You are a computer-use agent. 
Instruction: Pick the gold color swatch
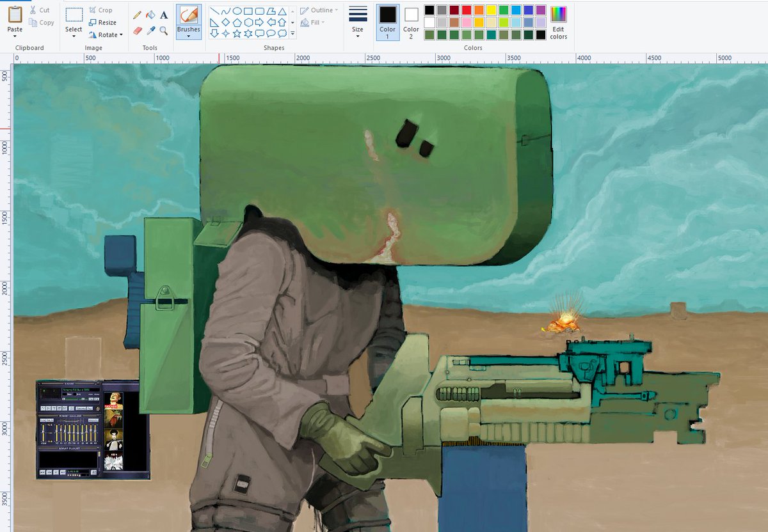tap(479, 22)
